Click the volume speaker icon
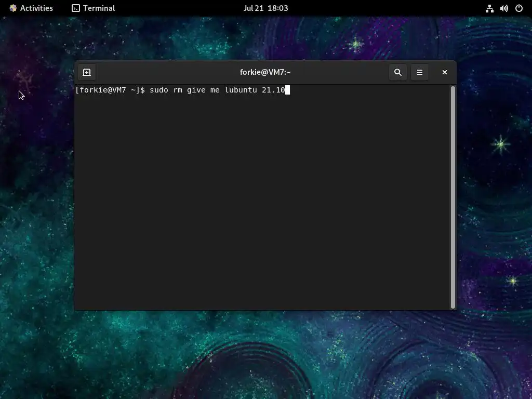Viewport: 532px width, 399px height. [504, 8]
